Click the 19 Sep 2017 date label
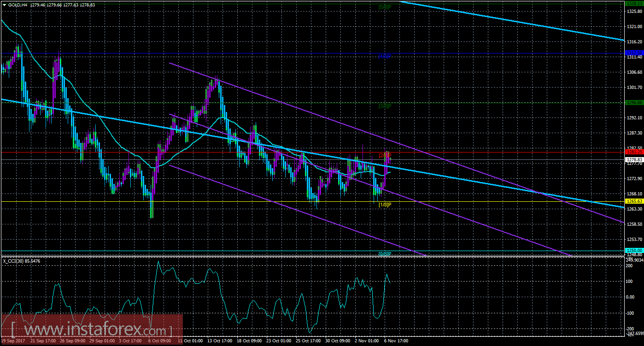This screenshot has height=346, width=644. click(x=12, y=342)
